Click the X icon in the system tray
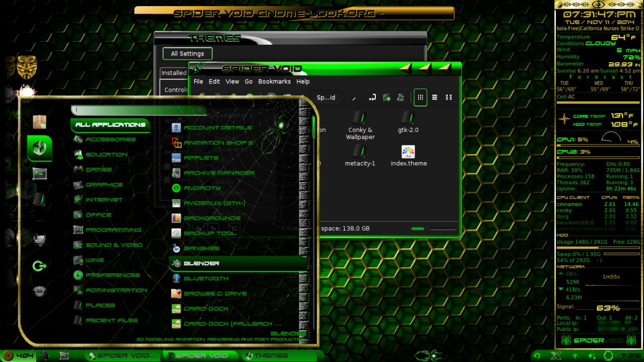The width and height of the screenshot is (644, 362). [556, 356]
